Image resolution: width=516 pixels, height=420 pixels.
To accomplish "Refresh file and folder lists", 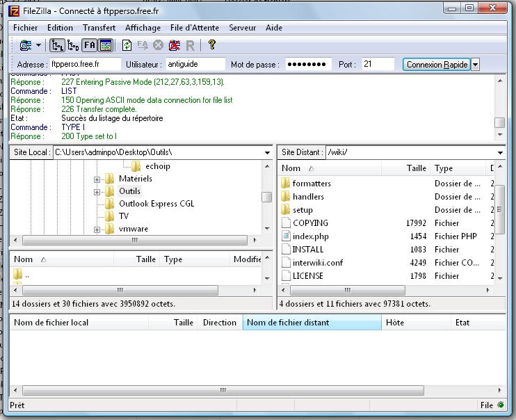I will 127,45.
